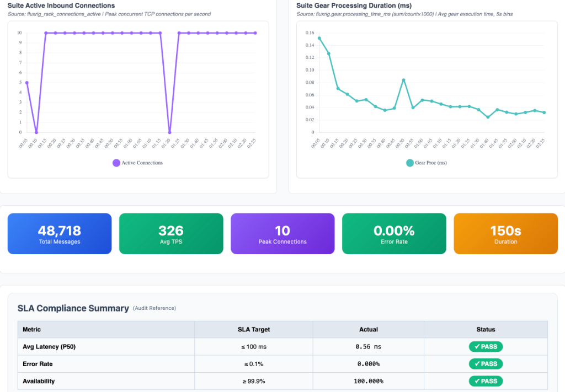Open the green Error Rate 0.00% card
This screenshot has width=565, height=392.
pyautogui.click(x=394, y=234)
